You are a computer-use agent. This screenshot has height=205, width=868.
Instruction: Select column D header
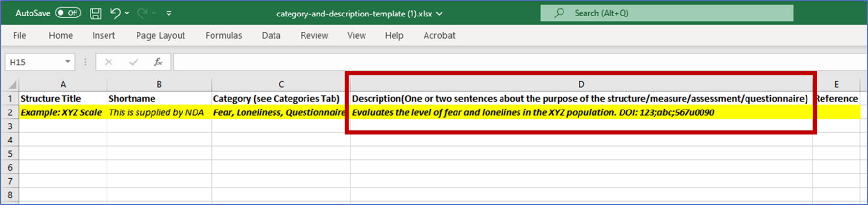click(581, 84)
